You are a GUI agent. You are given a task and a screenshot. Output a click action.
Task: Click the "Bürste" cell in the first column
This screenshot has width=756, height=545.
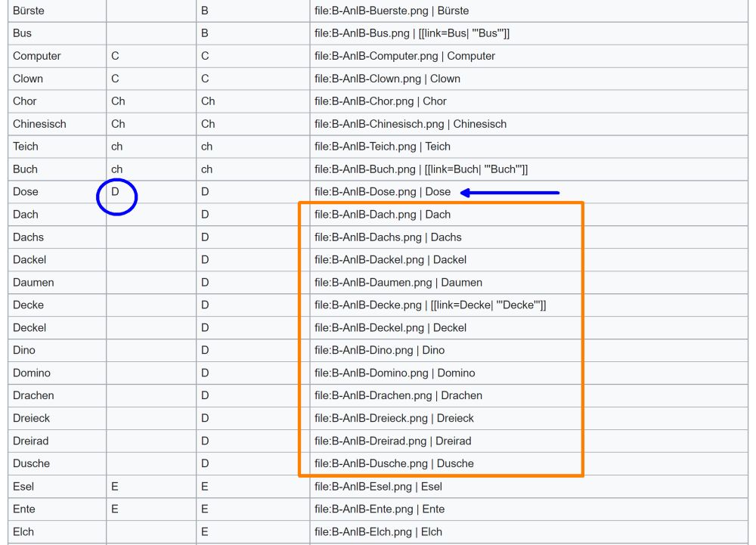[x=29, y=11]
